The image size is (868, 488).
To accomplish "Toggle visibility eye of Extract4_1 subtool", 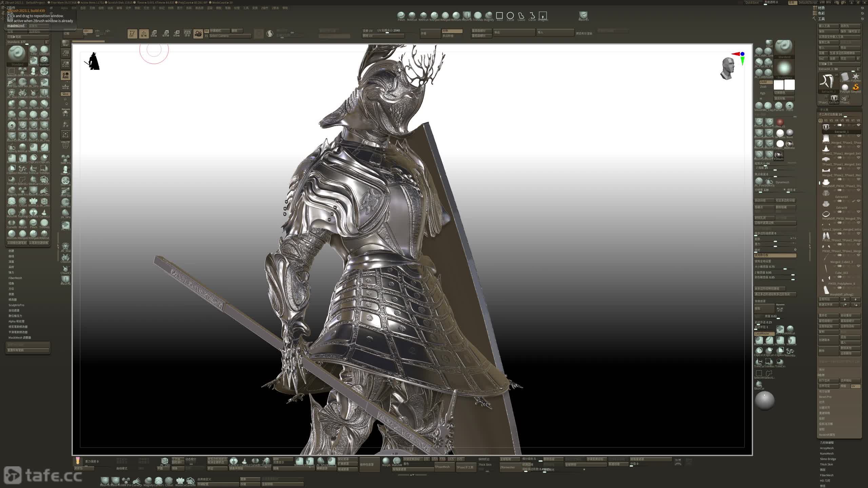I will pos(859,125).
